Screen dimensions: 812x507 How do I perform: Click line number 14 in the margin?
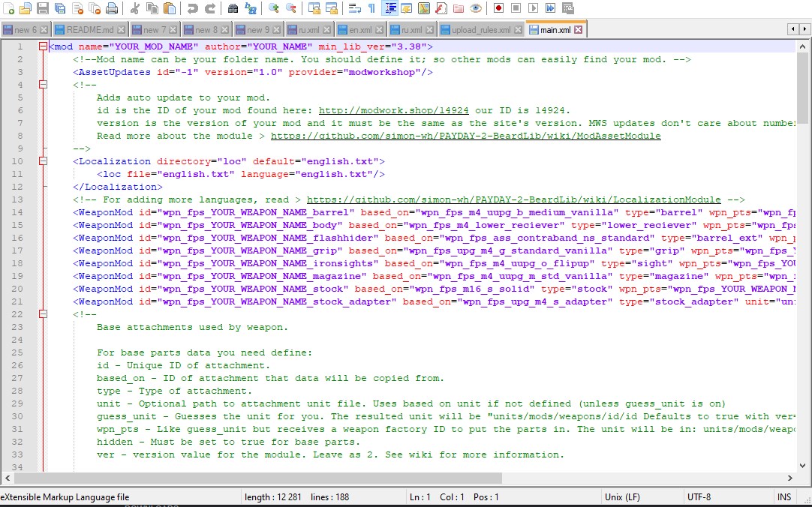point(17,212)
